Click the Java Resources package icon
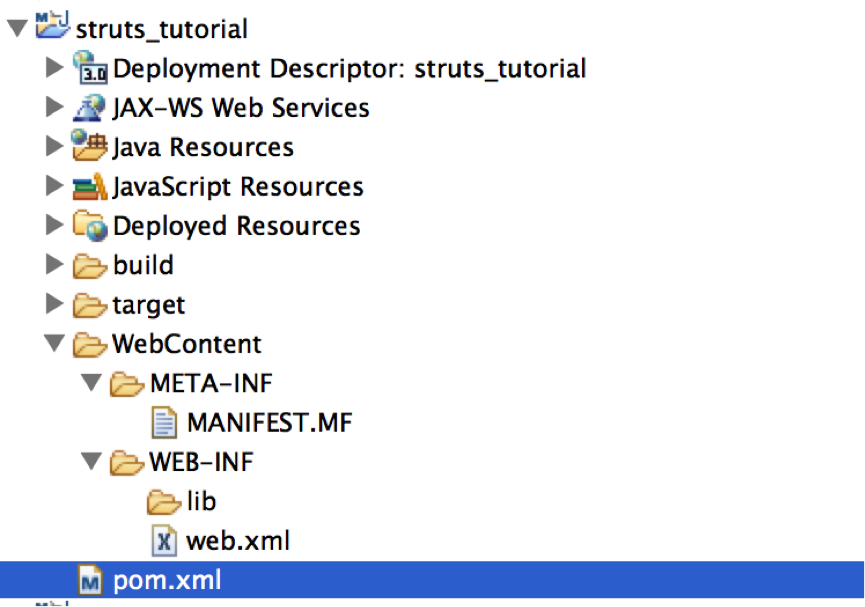Image resolution: width=865 pixels, height=607 pixels. pyautogui.click(x=87, y=146)
